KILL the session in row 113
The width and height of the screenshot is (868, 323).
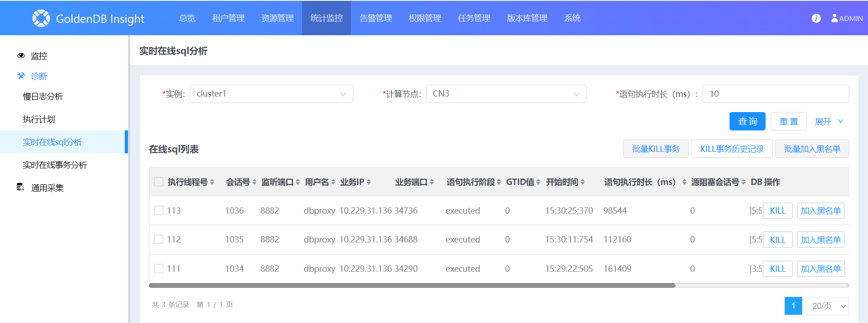(777, 210)
